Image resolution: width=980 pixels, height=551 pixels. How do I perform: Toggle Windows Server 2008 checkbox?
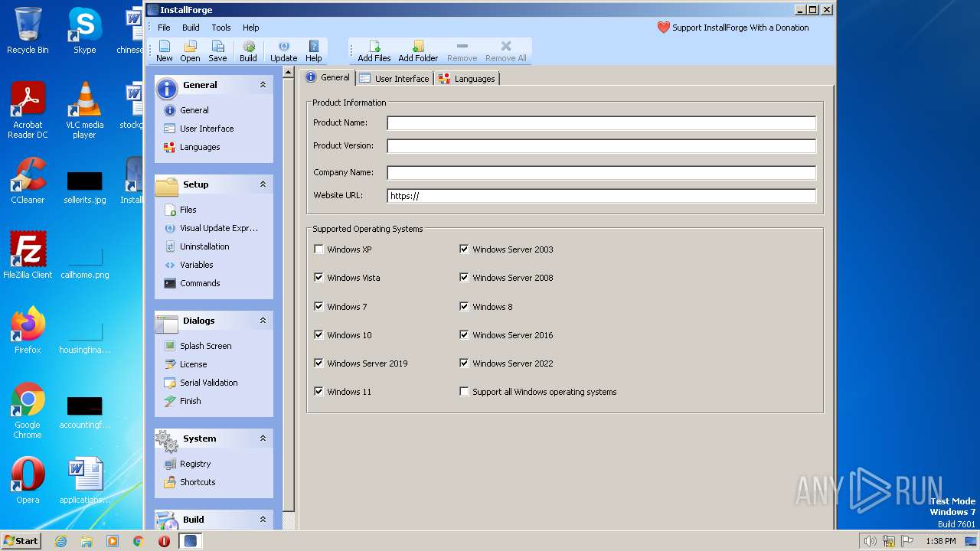pyautogui.click(x=464, y=278)
